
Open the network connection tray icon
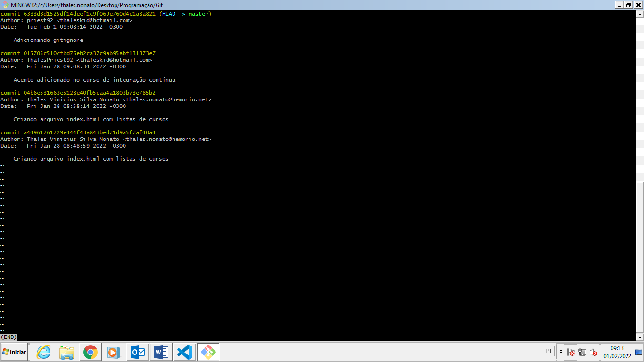tap(582, 352)
